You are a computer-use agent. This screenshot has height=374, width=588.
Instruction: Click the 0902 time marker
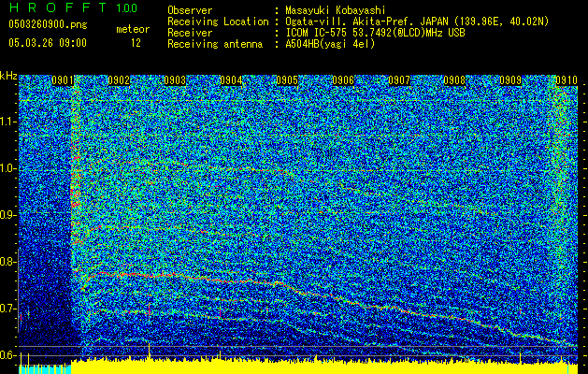click(x=119, y=80)
